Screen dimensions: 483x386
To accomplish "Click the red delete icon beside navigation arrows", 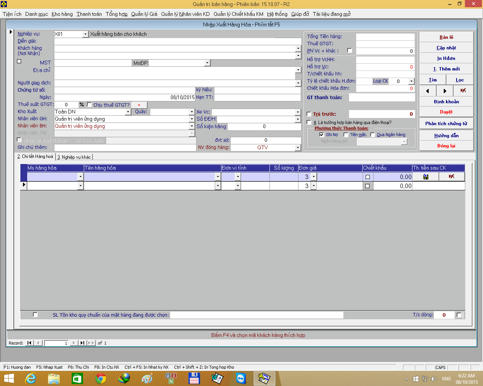I will [463, 91].
